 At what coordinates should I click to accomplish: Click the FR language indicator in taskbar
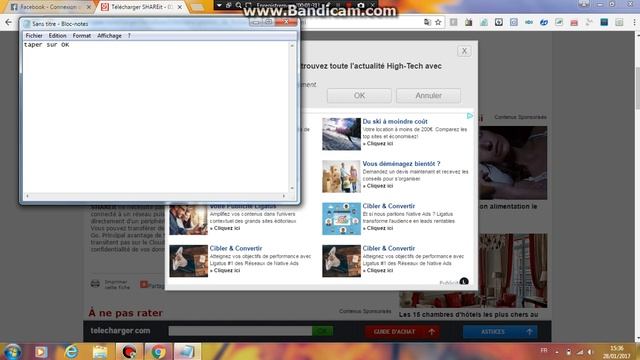pos(544,351)
